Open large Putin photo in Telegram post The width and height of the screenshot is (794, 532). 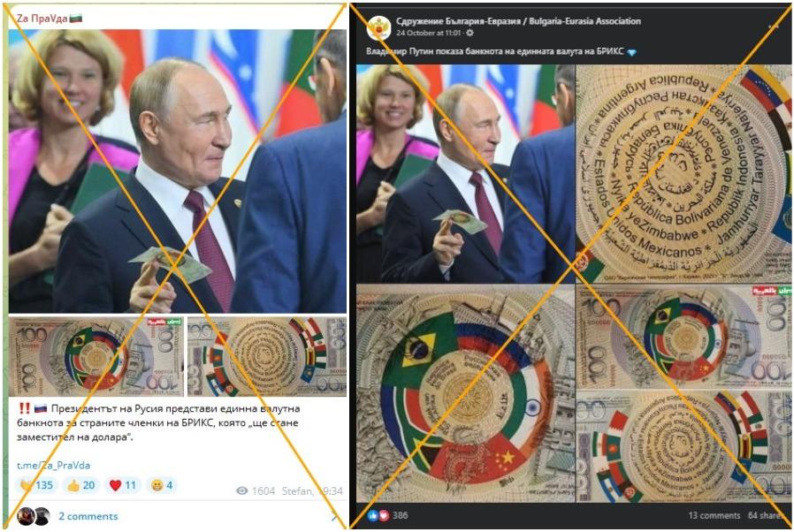point(178,171)
